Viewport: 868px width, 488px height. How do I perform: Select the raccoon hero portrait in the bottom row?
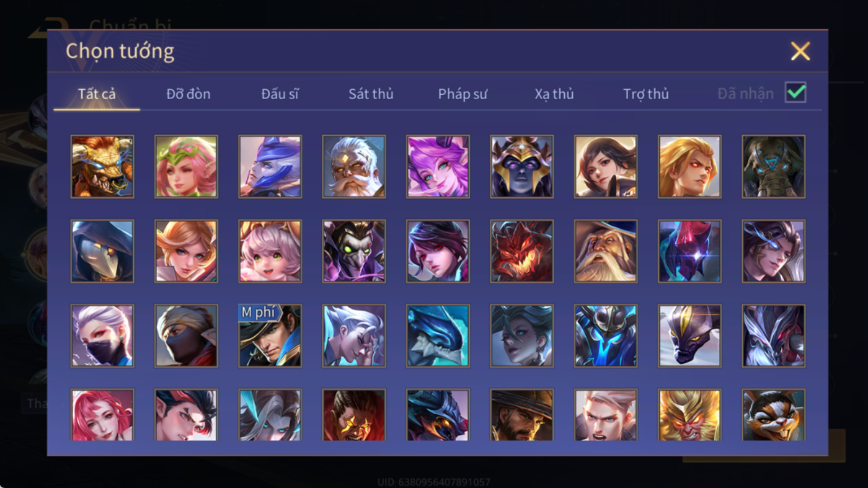tap(774, 415)
